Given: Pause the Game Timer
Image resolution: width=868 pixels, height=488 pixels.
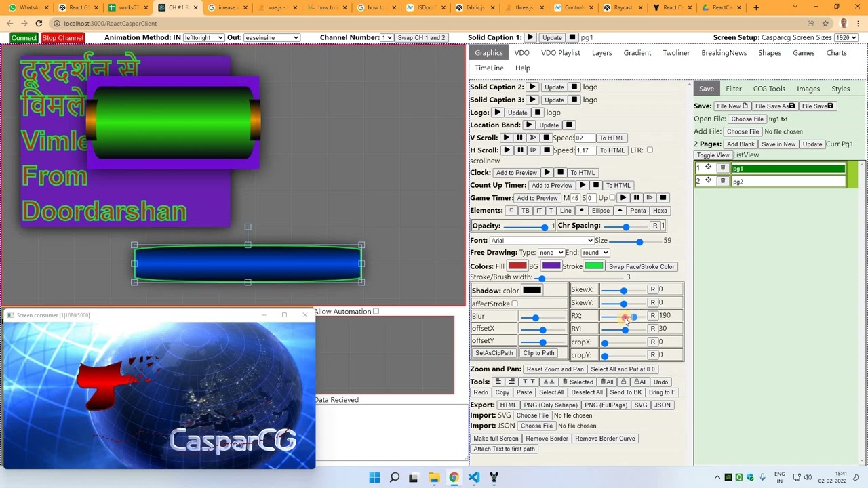Looking at the screenshot, I should click(x=636, y=197).
